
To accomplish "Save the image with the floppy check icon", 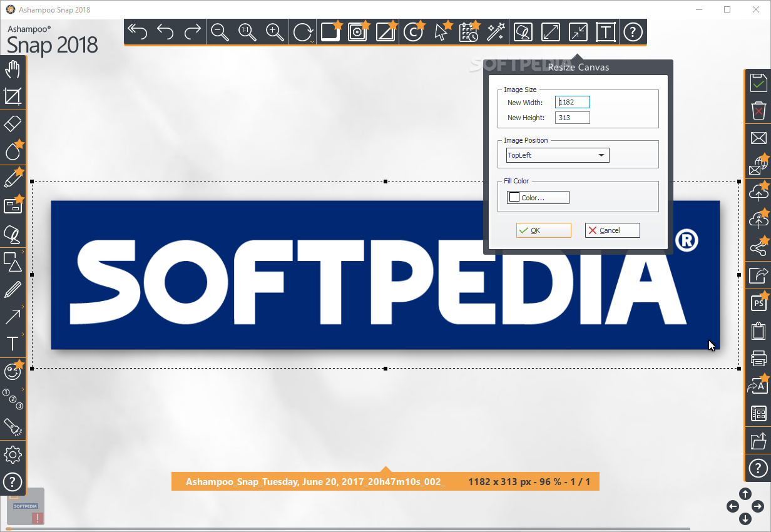I will tap(758, 83).
